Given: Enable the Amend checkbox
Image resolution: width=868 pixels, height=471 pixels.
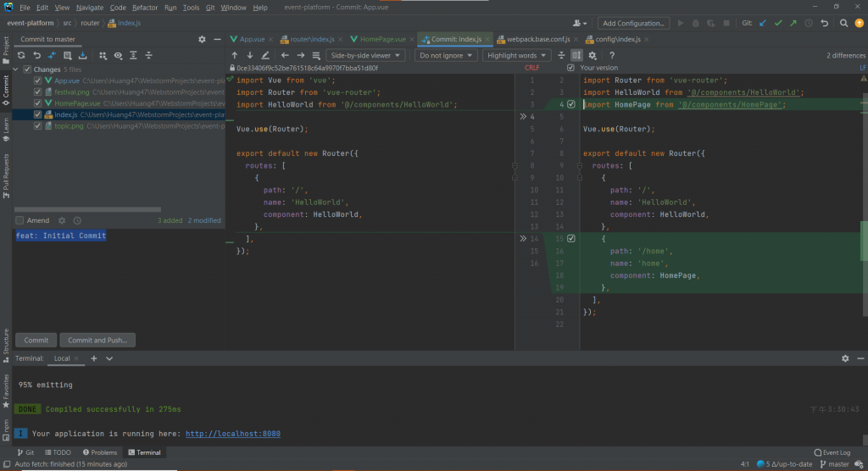Looking at the screenshot, I should pos(20,220).
